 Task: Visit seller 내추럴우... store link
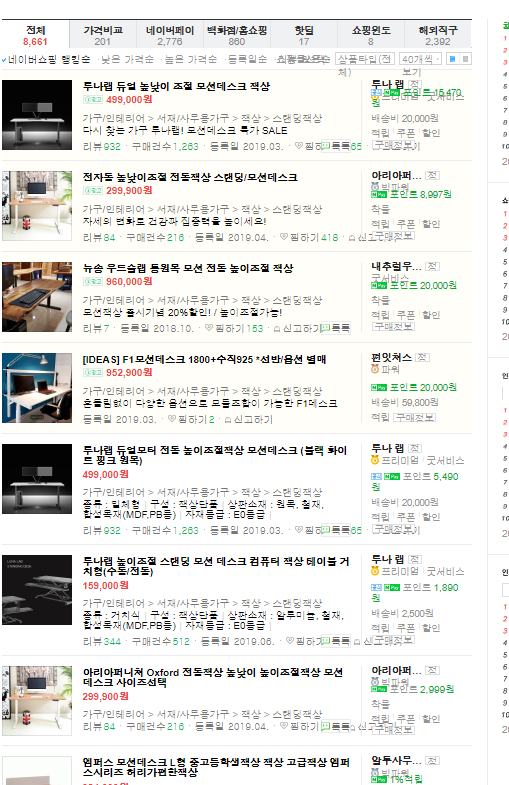pyautogui.click(x=396, y=266)
